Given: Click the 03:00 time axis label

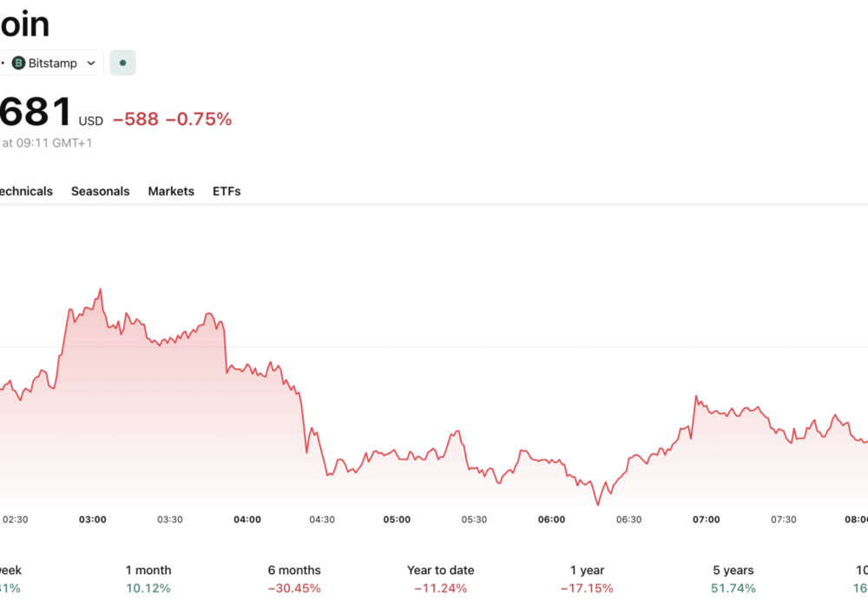Looking at the screenshot, I should [93, 519].
